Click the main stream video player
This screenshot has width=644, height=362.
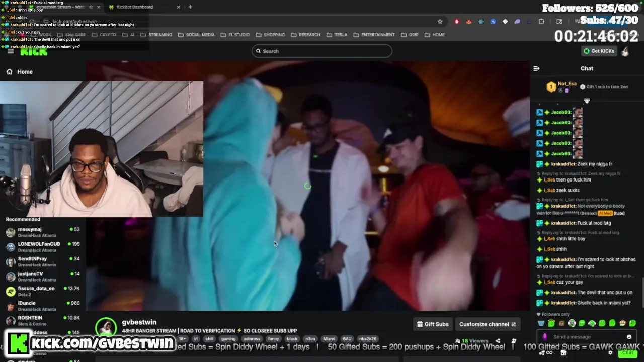coord(308,186)
